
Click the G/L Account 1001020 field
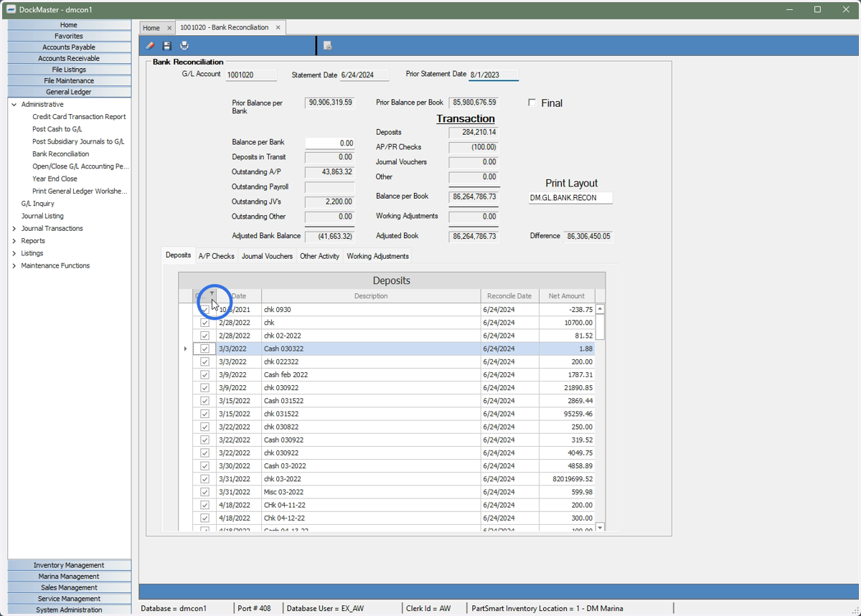coord(251,75)
